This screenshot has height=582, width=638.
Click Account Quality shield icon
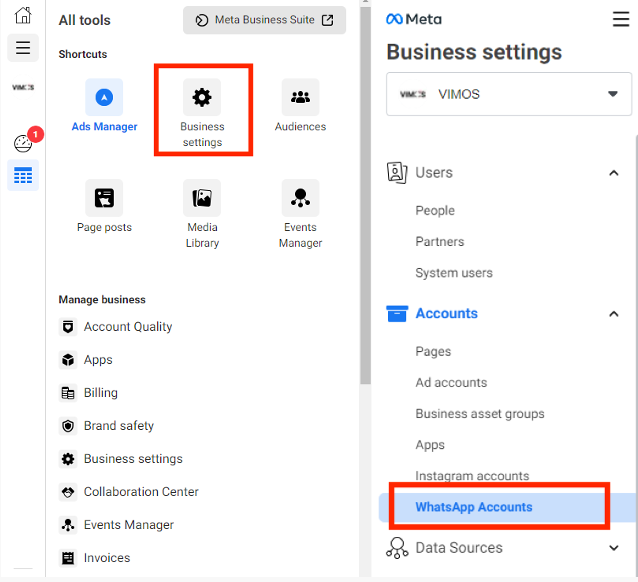(68, 327)
